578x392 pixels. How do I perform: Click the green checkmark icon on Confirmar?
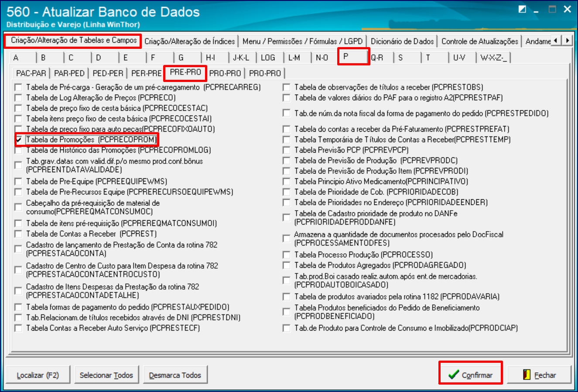[x=453, y=373]
